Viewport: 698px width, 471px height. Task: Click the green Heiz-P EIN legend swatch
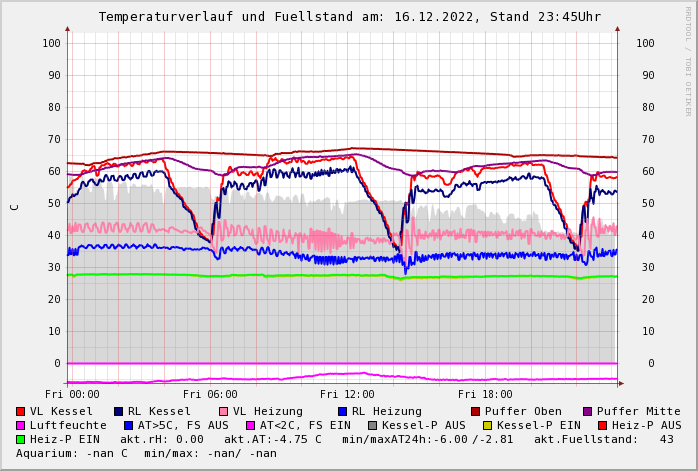21,439
